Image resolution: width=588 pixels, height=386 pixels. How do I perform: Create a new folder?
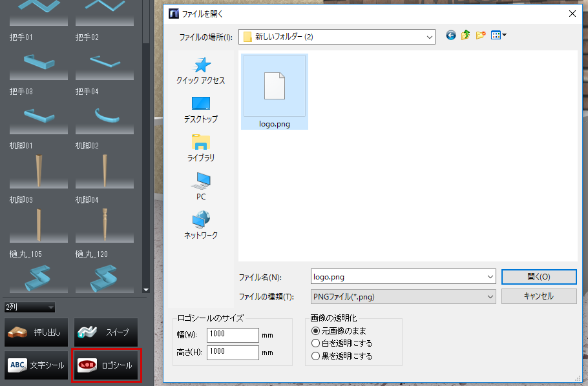[480, 36]
